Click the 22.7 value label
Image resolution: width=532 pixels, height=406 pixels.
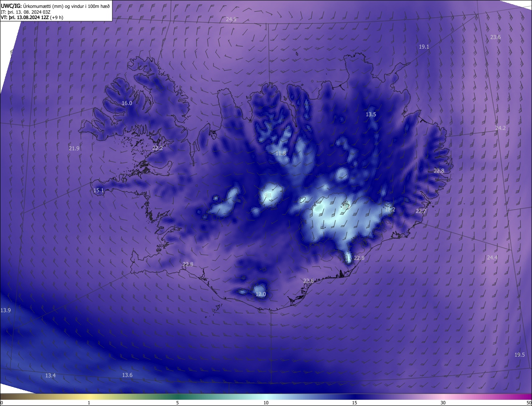point(421,211)
